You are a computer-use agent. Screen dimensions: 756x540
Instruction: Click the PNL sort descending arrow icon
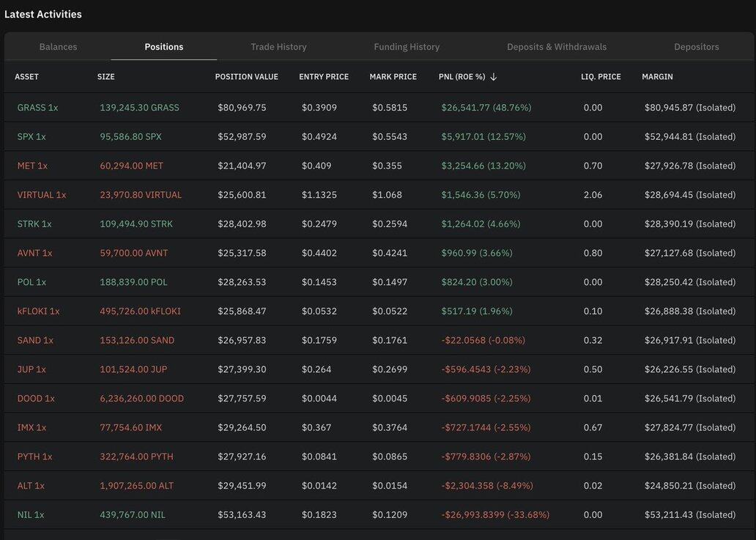pos(494,77)
